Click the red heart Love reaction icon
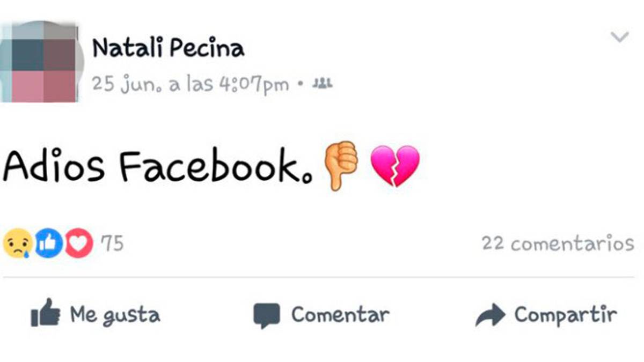This screenshot has width=644, height=362. pyautogui.click(x=79, y=243)
